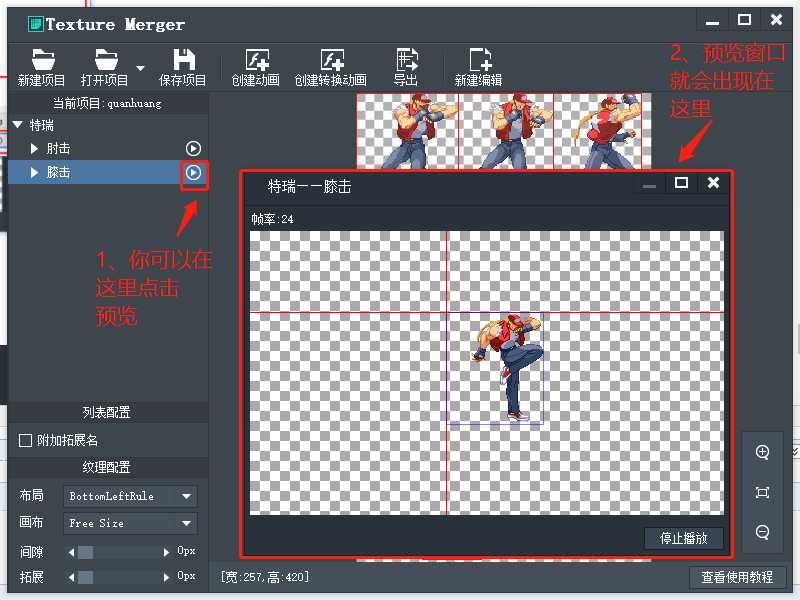
Task: Click the 拓展 slider handle
Action: pos(85,577)
